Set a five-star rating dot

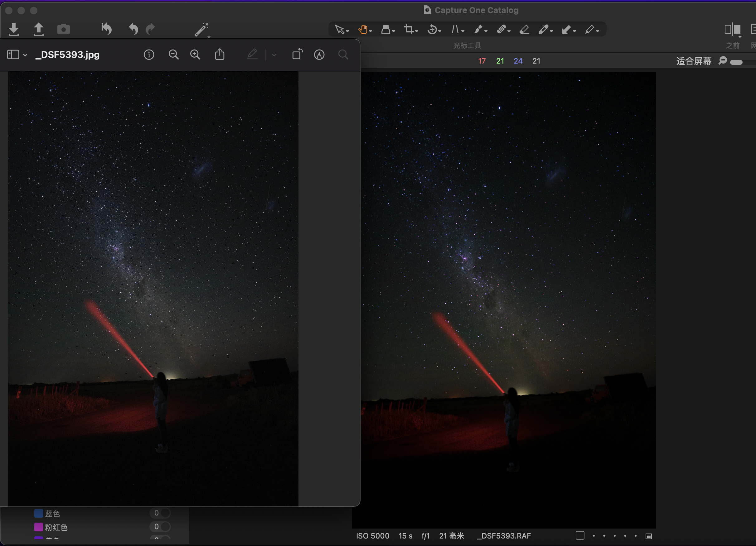click(x=636, y=536)
